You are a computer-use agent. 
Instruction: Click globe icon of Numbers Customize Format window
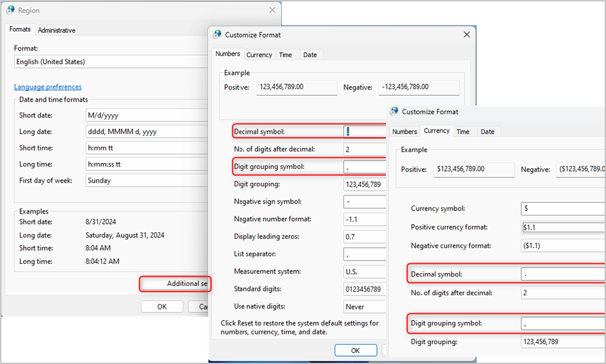pos(217,35)
